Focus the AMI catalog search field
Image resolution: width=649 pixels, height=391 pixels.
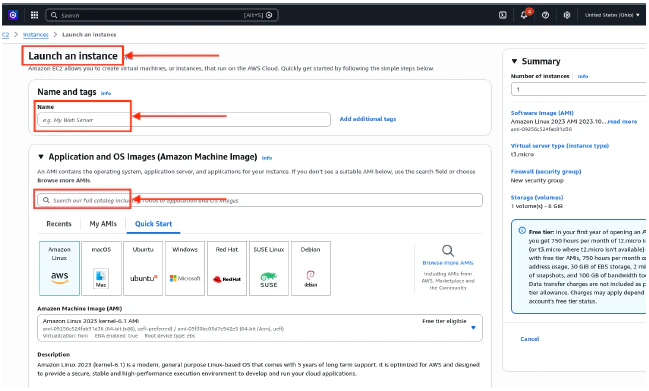(260, 200)
